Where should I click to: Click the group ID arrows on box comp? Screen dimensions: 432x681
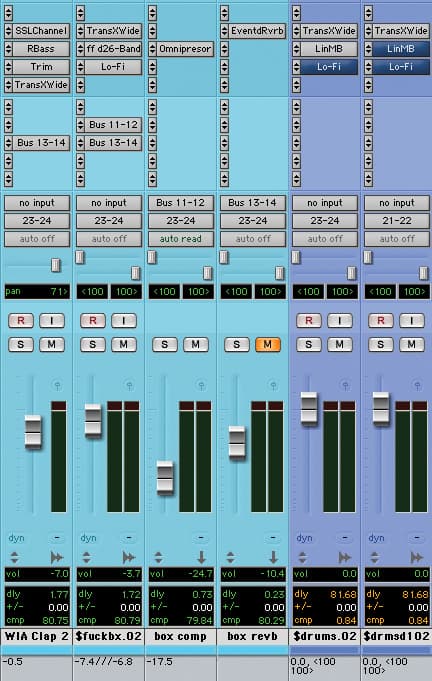click(x=158, y=557)
